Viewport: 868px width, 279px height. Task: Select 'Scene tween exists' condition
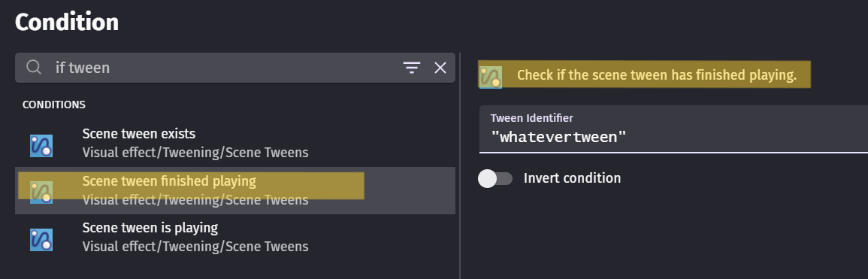pos(235,143)
